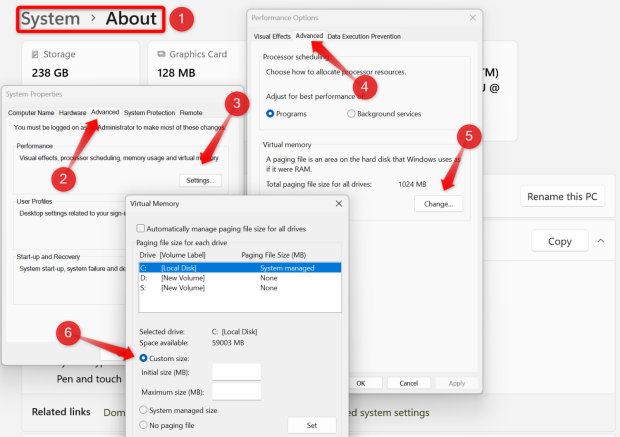Click Set button in Virtual Memory
620x437 pixels.
(x=312, y=425)
